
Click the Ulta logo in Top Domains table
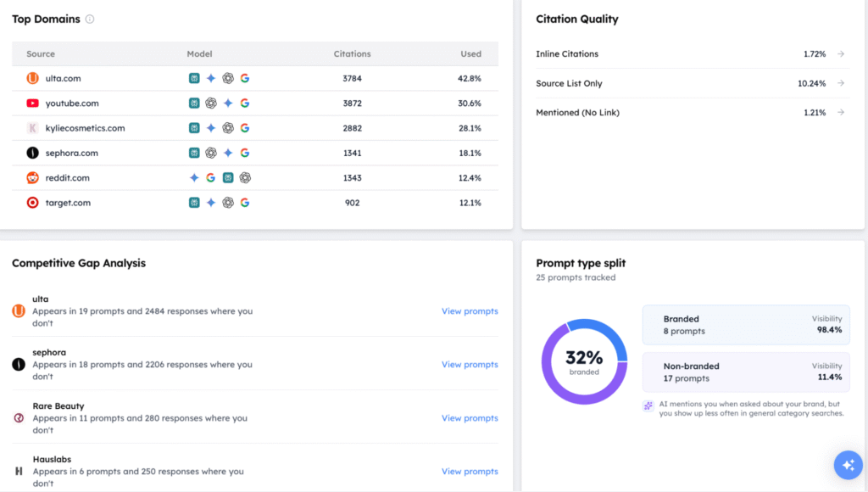point(33,78)
